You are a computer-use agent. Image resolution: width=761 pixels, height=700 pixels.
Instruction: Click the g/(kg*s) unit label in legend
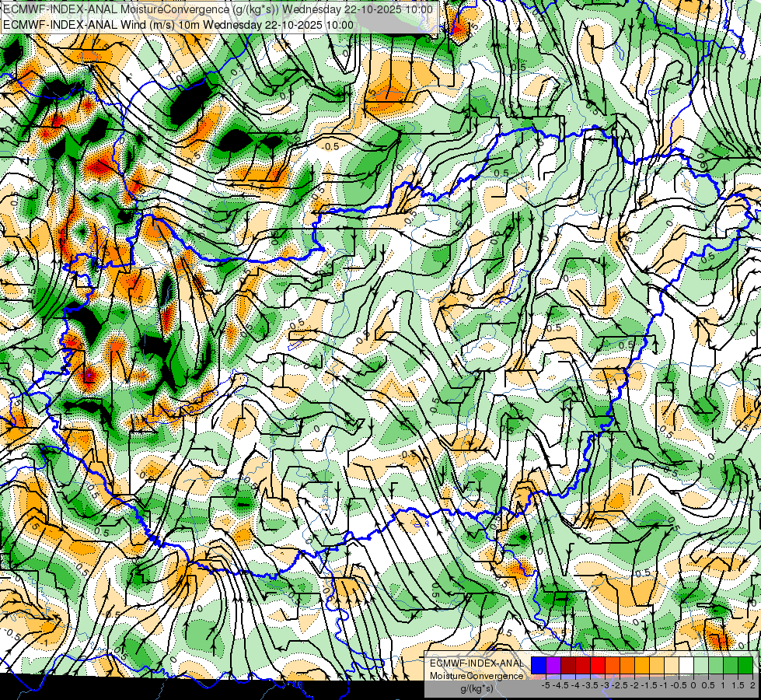[x=476, y=689]
